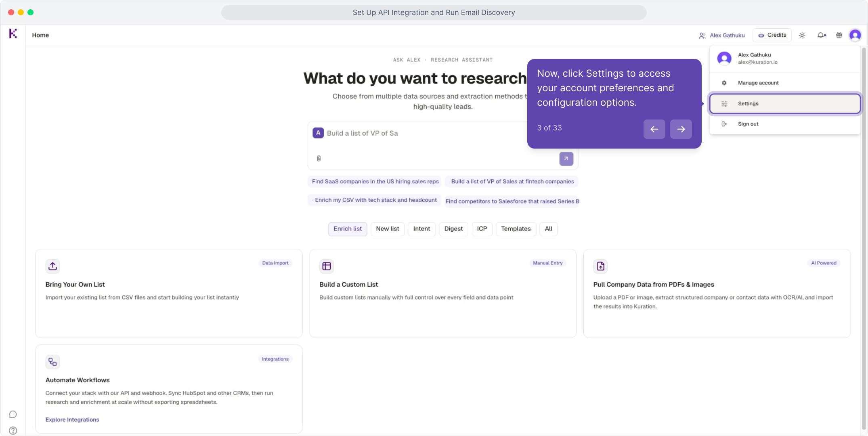This screenshot has height=436, width=868.
Task: Switch to the Digest tab
Action: (x=453, y=229)
